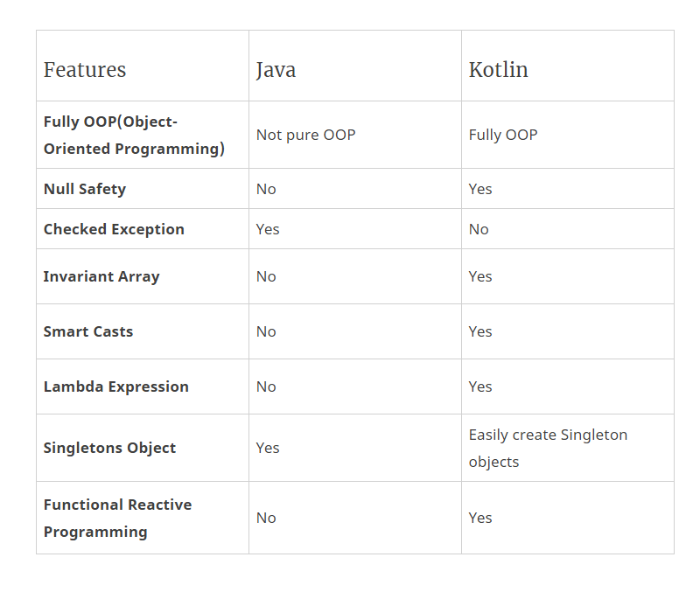The image size is (700, 592).
Task: Select the "Singletons Object" row label
Action: pos(109,448)
